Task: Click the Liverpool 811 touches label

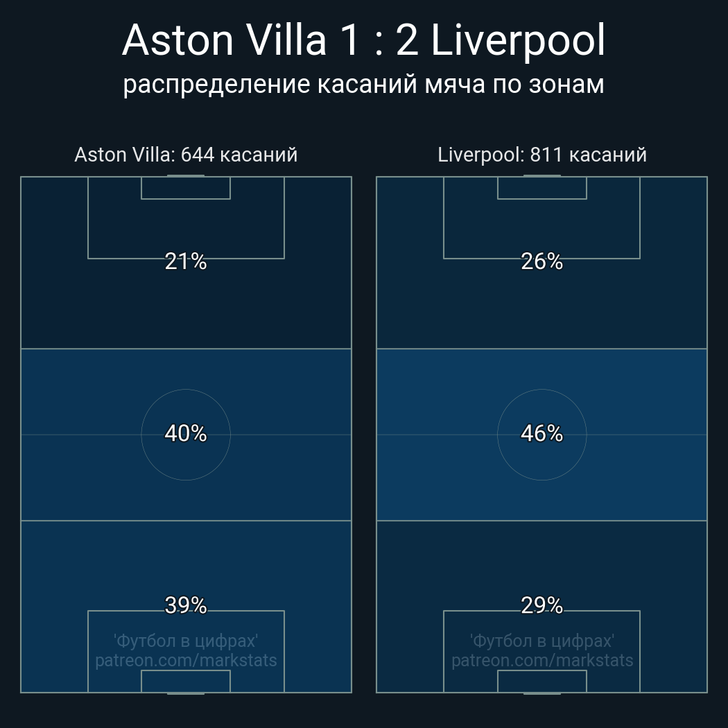Action: pos(541,155)
